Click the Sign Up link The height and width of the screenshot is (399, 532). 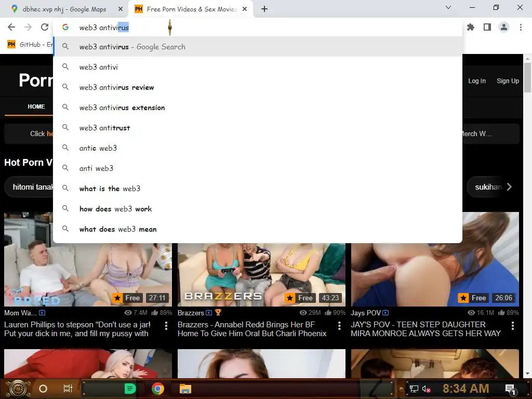tap(508, 81)
